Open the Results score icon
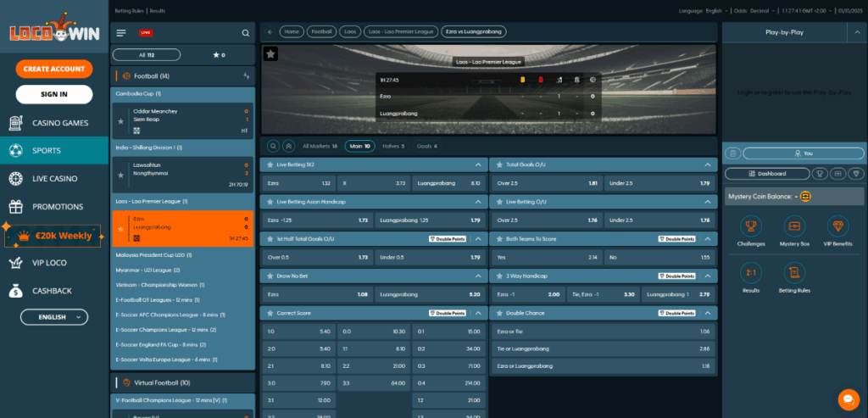The width and height of the screenshot is (868, 418). 749,272
